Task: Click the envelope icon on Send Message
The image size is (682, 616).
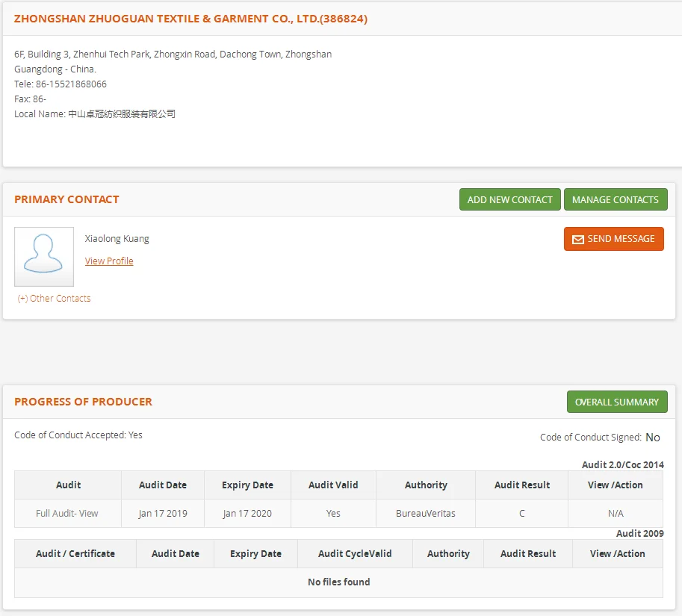Action: pos(578,240)
